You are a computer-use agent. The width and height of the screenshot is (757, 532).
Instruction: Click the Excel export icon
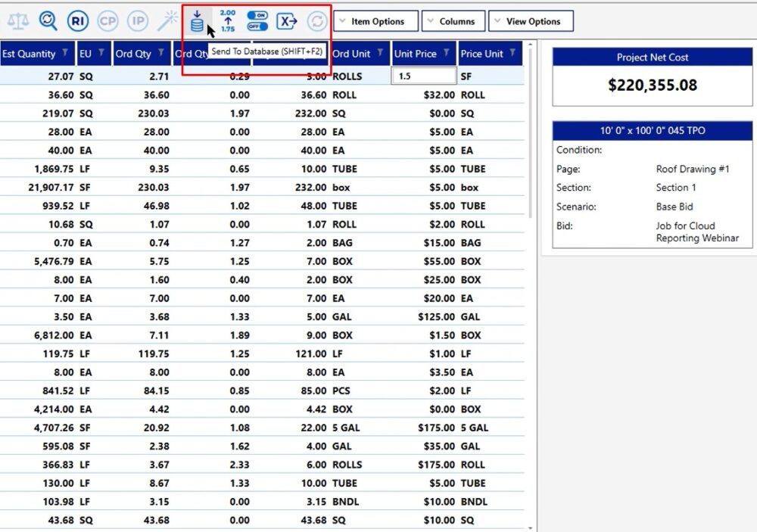(287, 21)
